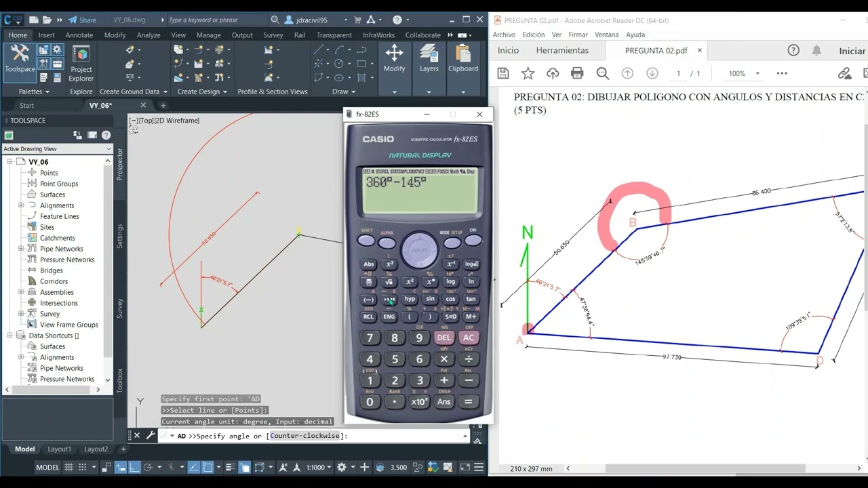The height and width of the screenshot is (488, 868).
Task: Open status bar customization menu icon
Action: tap(480, 467)
